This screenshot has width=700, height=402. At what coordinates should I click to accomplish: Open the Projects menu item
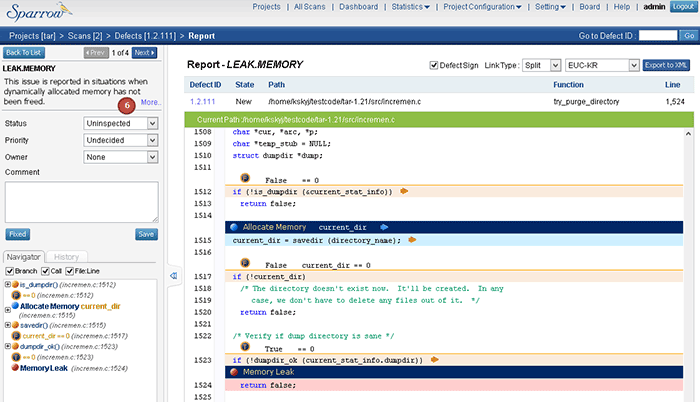pyautogui.click(x=267, y=7)
